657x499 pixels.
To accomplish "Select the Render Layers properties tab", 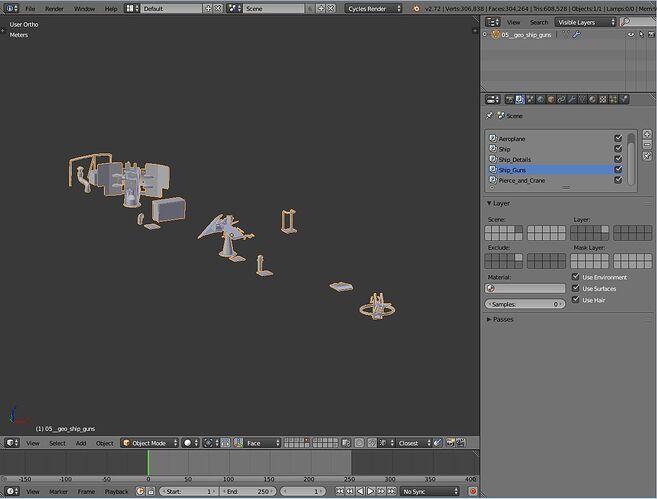I will click(520, 99).
